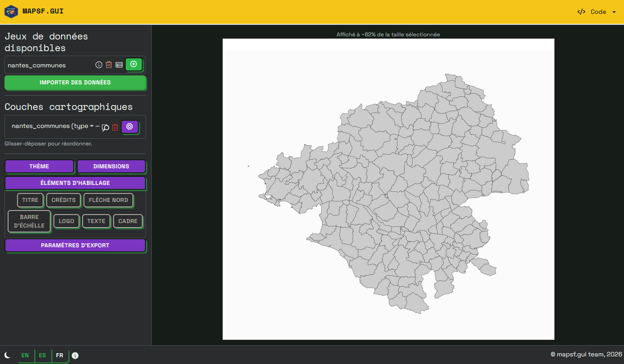Image resolution: width=624 pixels, height=364 pixels.
Task: Add nantes_communes as a new layer
Action: pyautogui.click(x=134, y=64)
